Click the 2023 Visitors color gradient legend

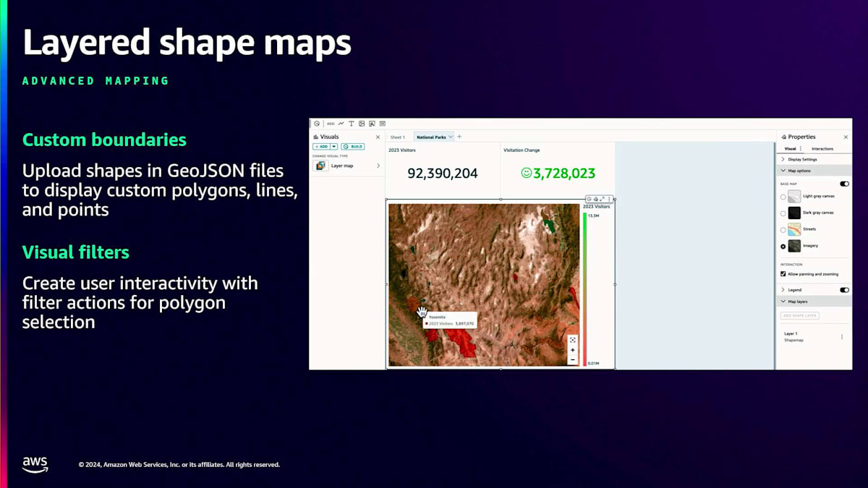point(584,289)
